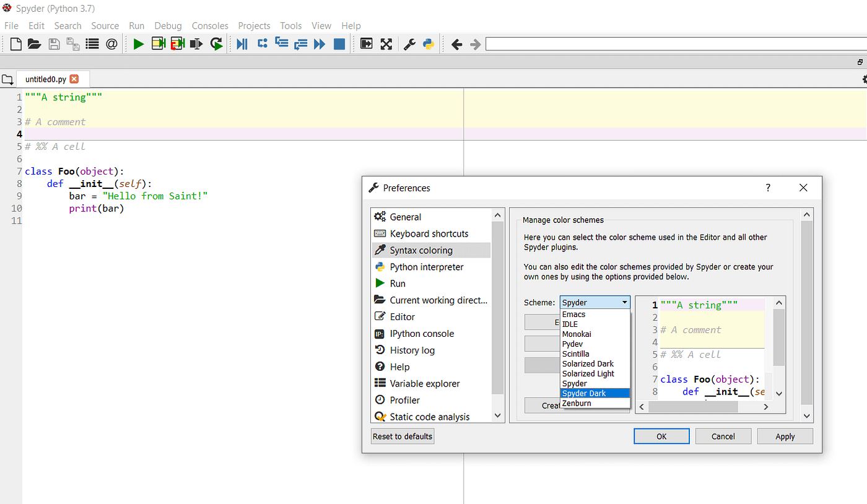Screen dimensions: 867x504
Task: Click the working directory field in the toolbar
Action: (676, 44)
